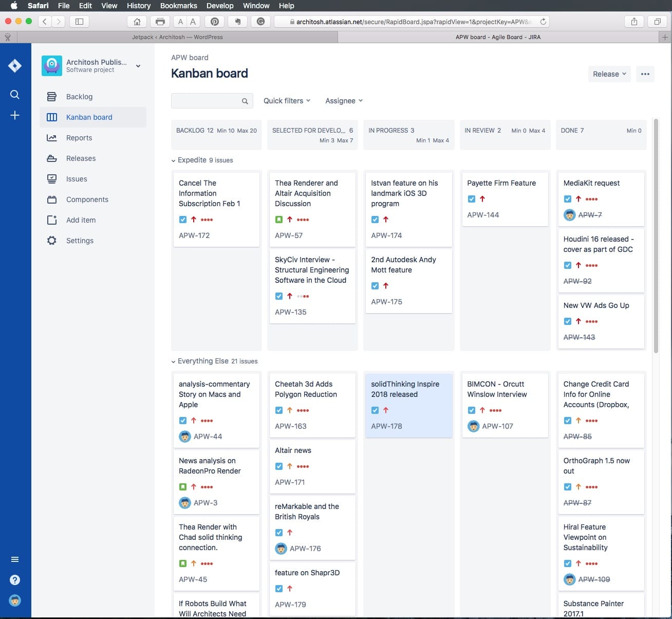Open the Bookmarks menu in menu bar
Screen dimensions: 672x619
[178, 6]
